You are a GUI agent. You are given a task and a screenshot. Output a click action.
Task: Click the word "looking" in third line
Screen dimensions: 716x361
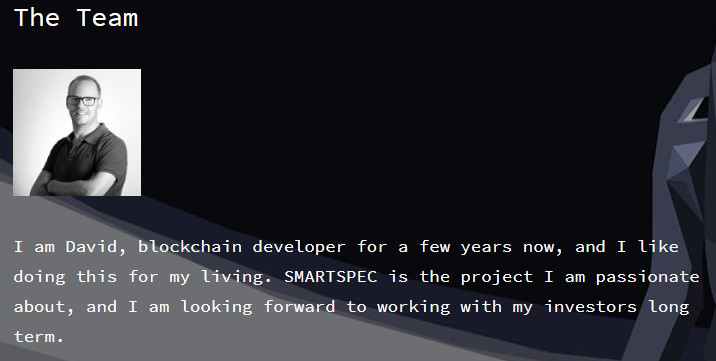pyautogui.click(x=216, y=308)
